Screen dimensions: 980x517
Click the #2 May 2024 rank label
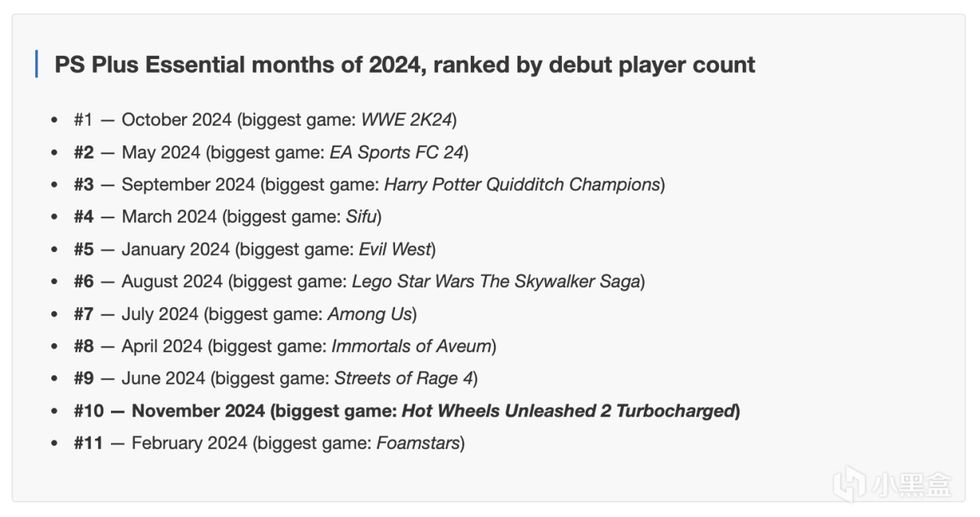83,152
